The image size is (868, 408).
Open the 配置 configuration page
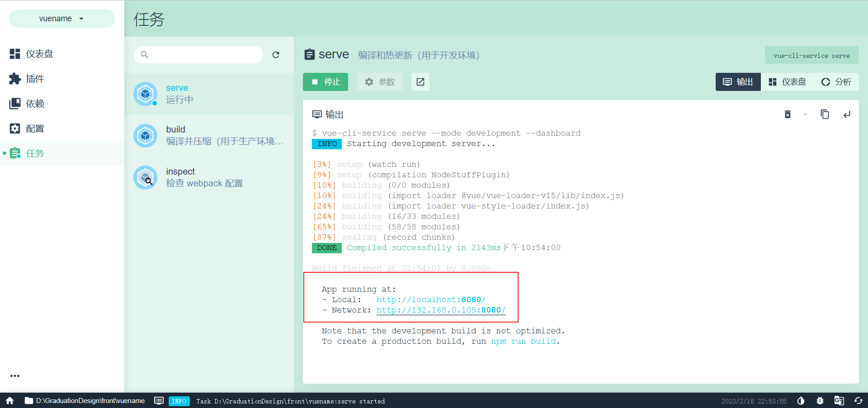(x=62, y=128)
